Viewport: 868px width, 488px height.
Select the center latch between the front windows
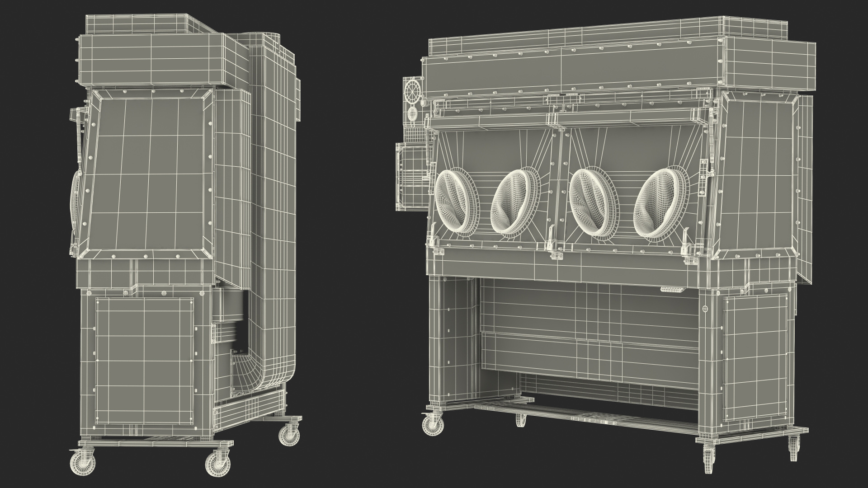(555, 243)
